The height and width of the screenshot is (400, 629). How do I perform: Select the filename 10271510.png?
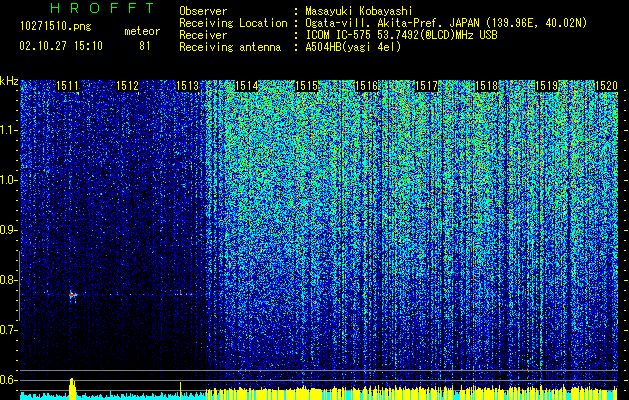pos(56,27)
